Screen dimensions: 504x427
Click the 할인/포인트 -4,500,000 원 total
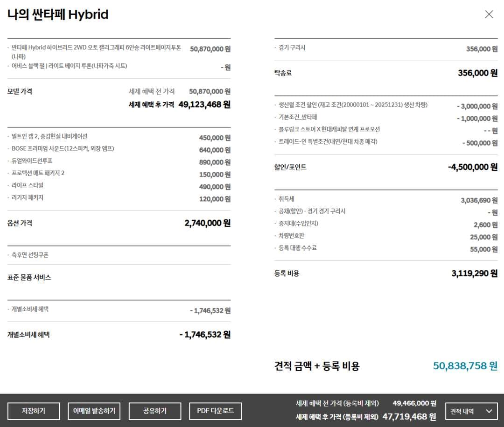coord(473,167)
